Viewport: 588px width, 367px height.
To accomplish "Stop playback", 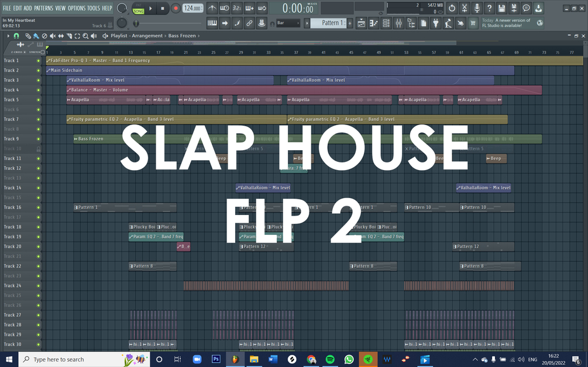I will [163, 8].
